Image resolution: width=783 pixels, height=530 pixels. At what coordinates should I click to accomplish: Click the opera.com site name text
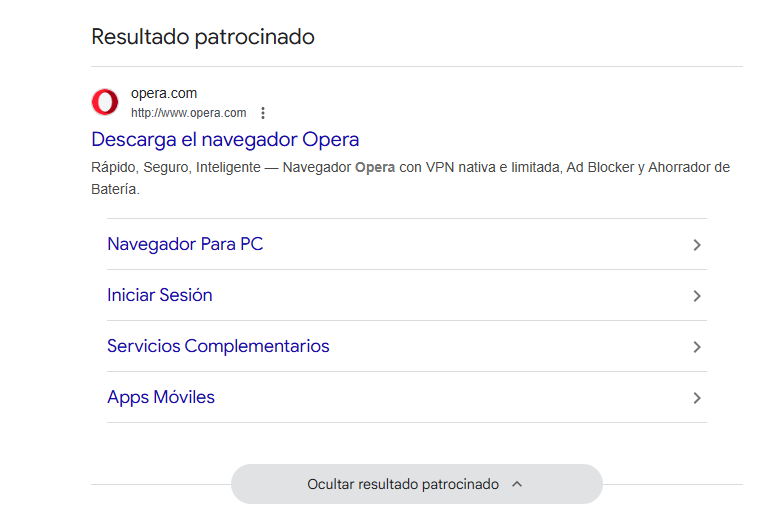(164, 93)
